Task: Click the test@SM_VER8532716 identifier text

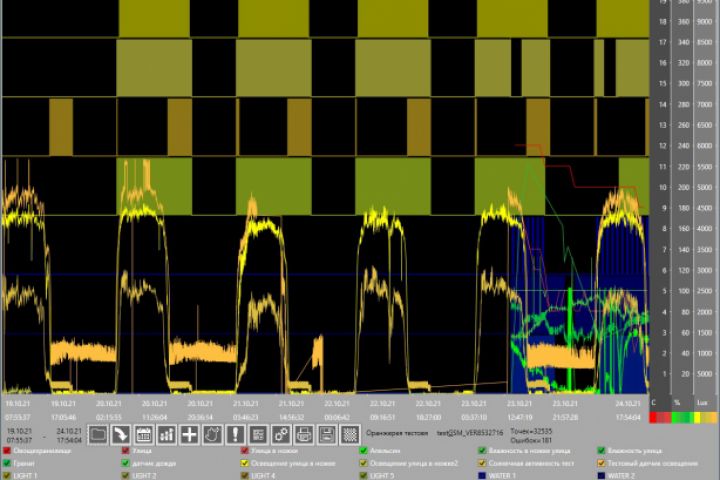Action: tap(470, 433)
